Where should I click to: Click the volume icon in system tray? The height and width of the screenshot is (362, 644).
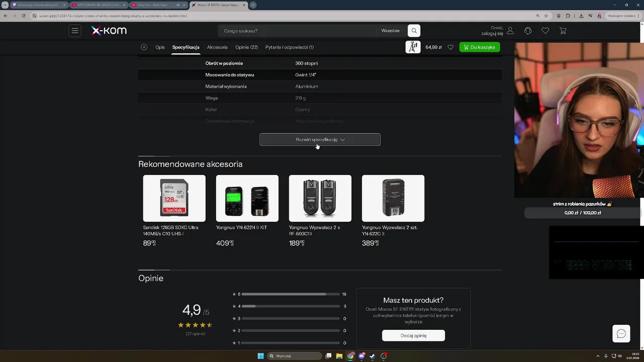click(x=619, y=356)
